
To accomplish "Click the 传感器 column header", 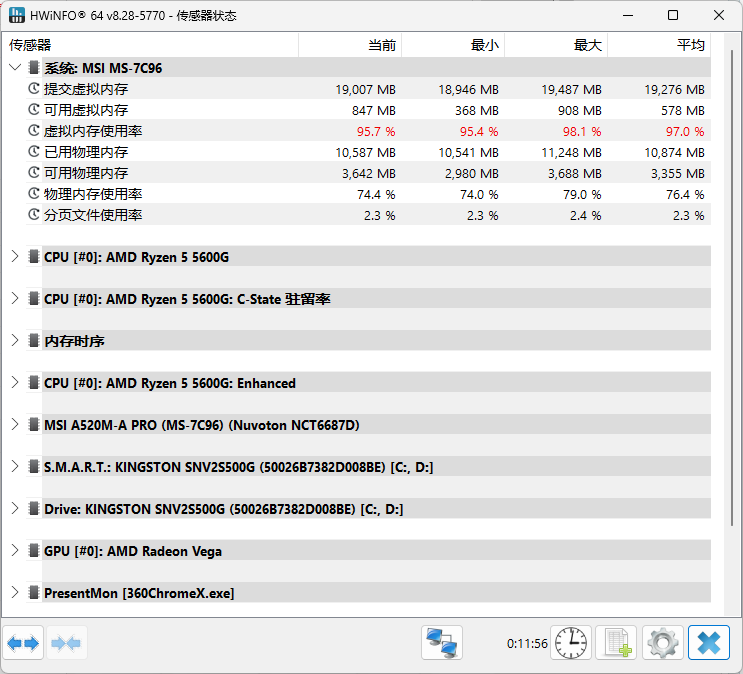I will (150, 45).
